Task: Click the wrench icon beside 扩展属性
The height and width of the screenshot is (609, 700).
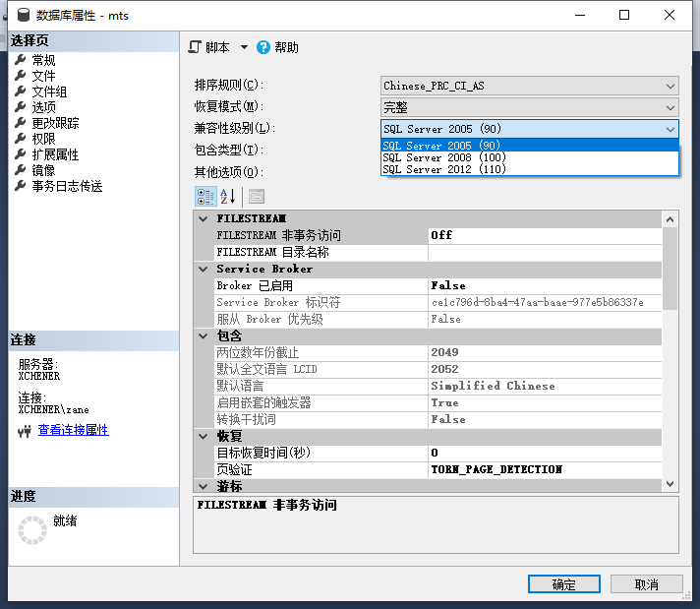Action: pos(20,154)
